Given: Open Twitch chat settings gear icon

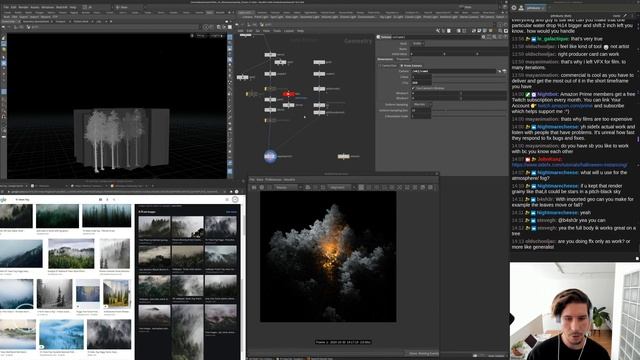Looking at the screenshot, I should (x=514, y=8).
